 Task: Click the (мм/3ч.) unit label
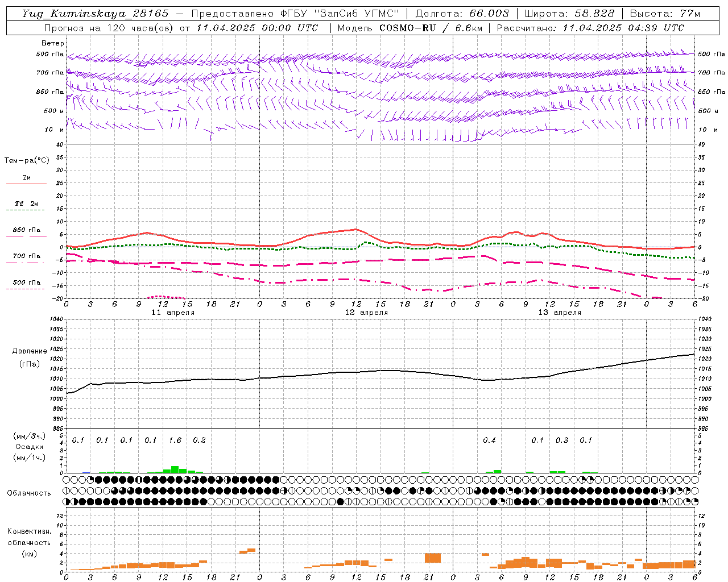tap(29, 436)
